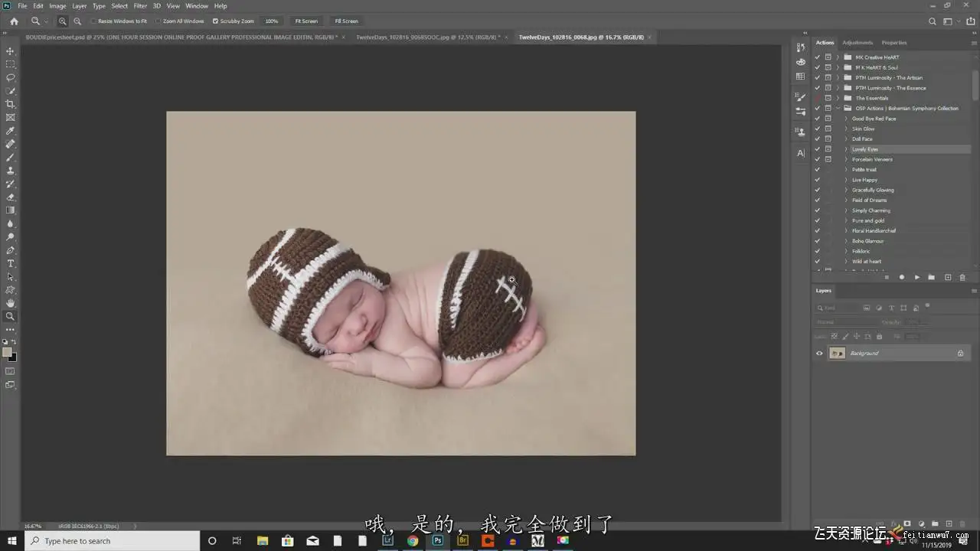Select the Pen tool
Viewport: 980px width, 551px height.
tap(11, 250)
